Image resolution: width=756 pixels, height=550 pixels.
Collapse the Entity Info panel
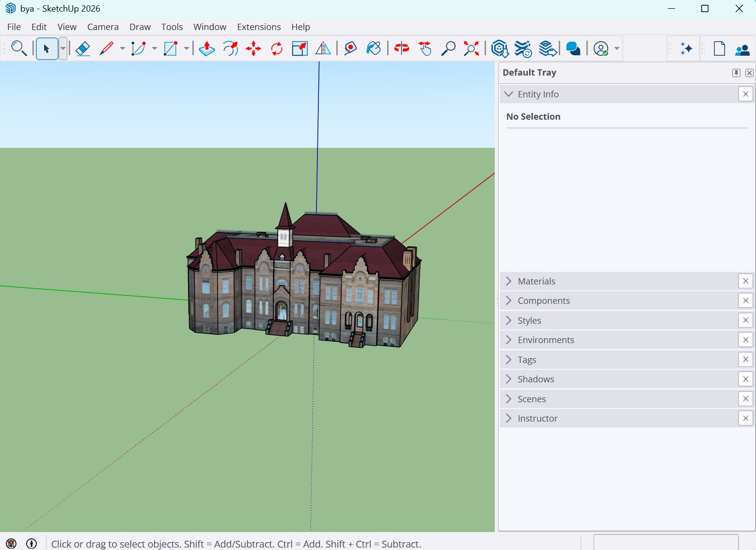click(508, 94)
